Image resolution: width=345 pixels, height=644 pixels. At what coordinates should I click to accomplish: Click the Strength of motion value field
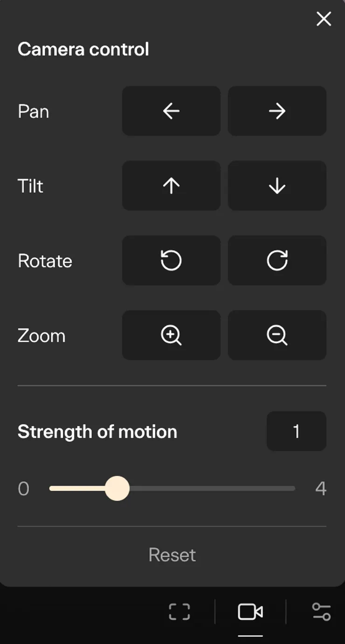click(296, 431)
